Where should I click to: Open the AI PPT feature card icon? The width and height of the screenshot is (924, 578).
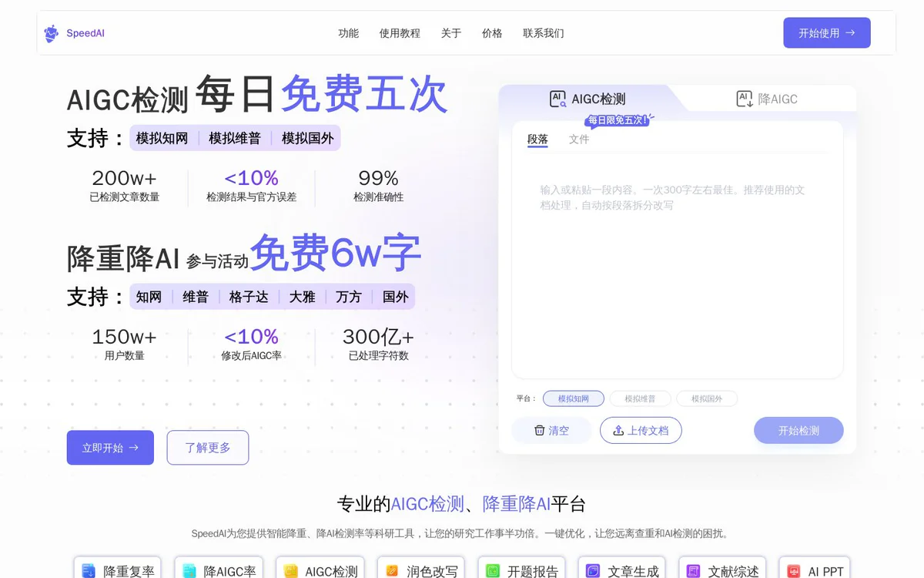point(794,571)
